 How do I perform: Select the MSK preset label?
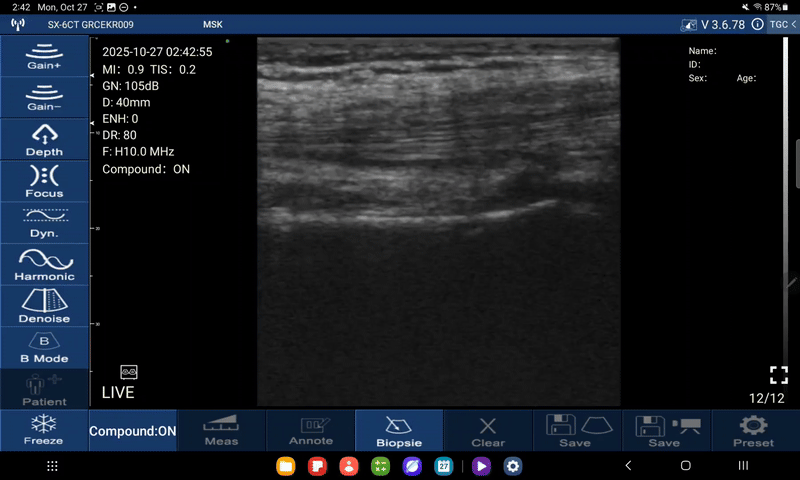[x=213, y=24]
